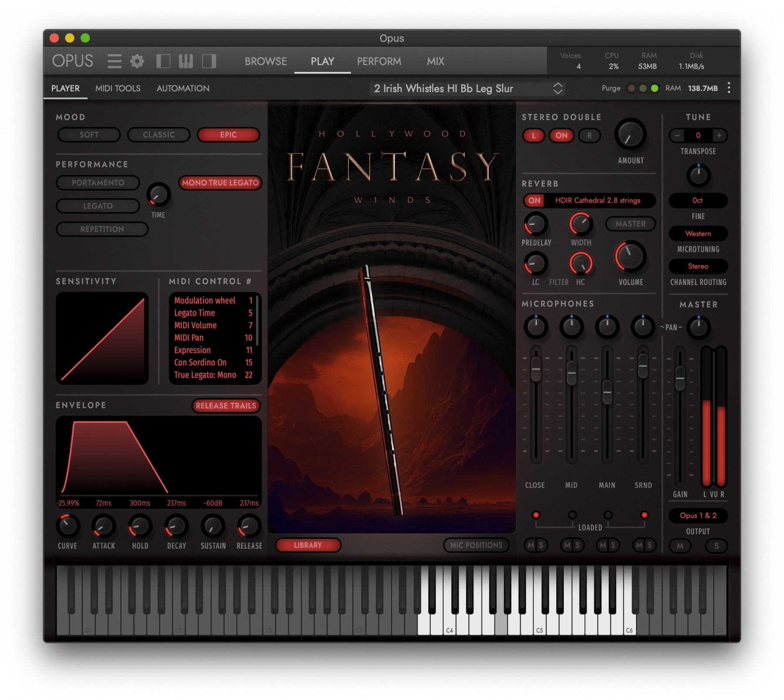
Task: Open the Oct tuning dropdown
Action: pyautogui.click(x=698, y=200)
